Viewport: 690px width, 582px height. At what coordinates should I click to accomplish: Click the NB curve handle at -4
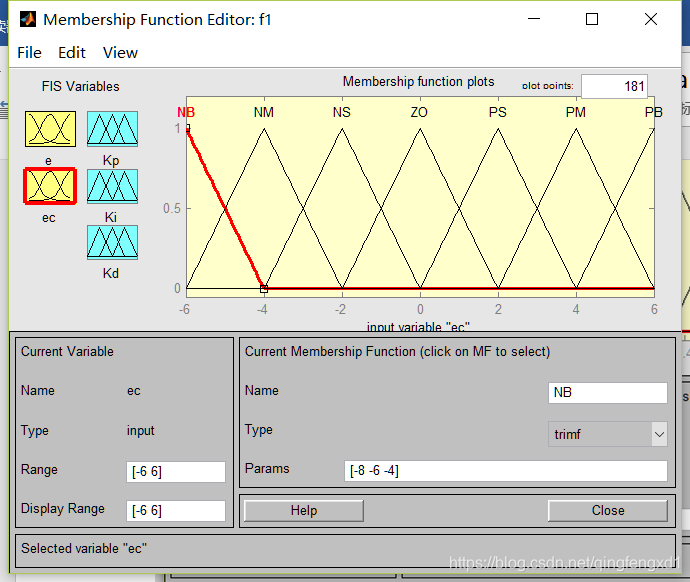click(264, 289)
